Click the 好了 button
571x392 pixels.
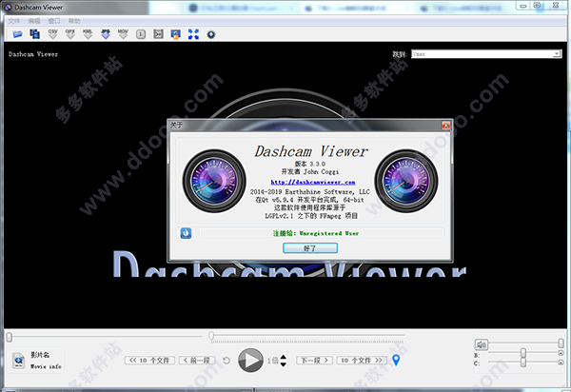pos(310,248)
